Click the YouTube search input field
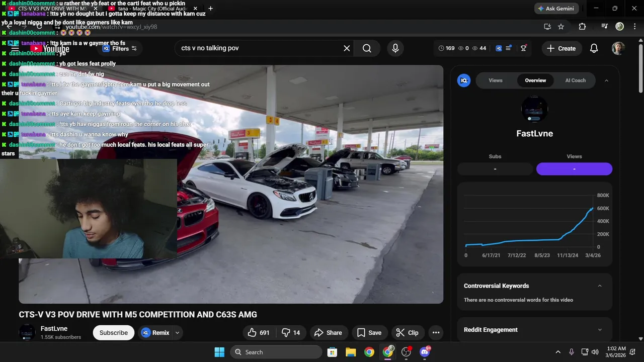 coord(259,48)
